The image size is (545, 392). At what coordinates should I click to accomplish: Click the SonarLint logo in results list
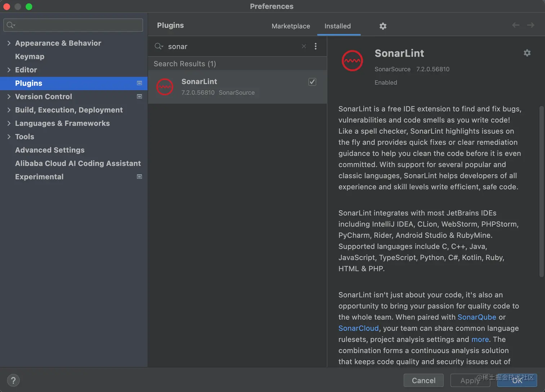tap(165, 87)
